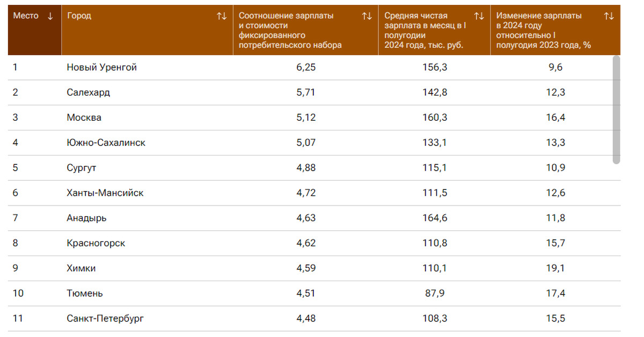644x337 pixels.
Task: Click the Город header text
Action: tap(79, 16)
